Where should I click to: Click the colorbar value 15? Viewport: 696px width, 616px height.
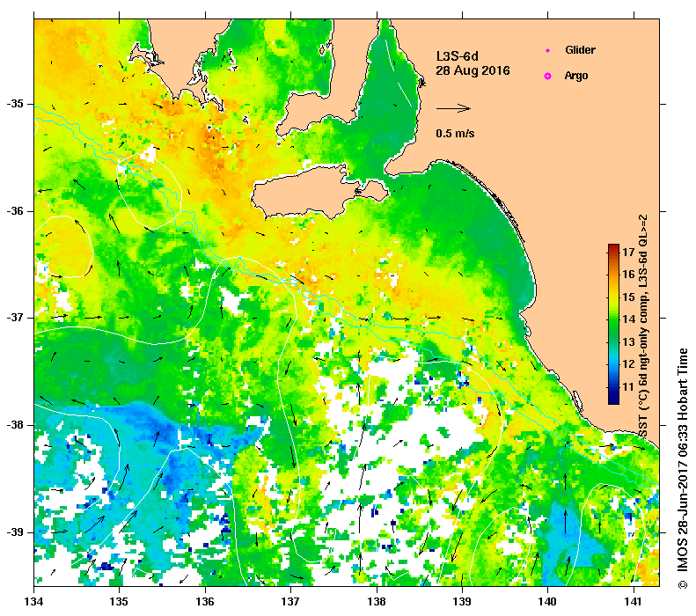(628, 297)
